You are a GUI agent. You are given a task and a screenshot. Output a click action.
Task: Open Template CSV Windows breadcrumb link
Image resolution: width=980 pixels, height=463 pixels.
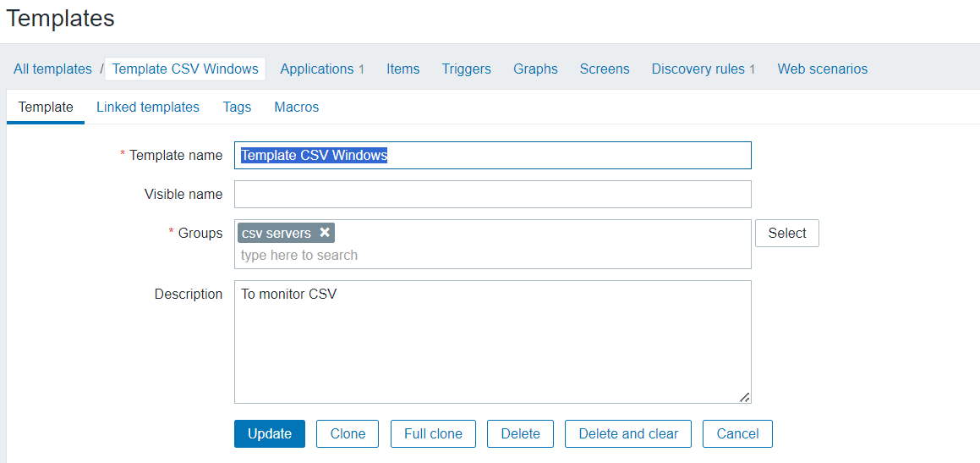(x=185, y=69)
